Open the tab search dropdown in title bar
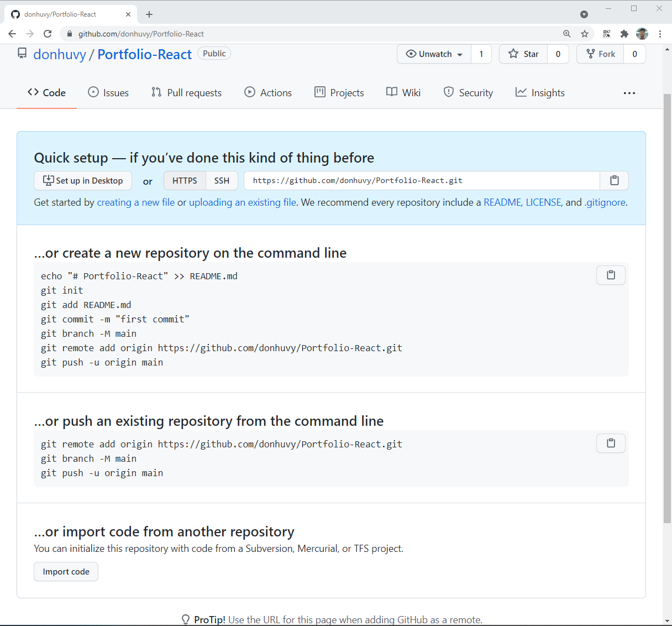 pos(584,14)
